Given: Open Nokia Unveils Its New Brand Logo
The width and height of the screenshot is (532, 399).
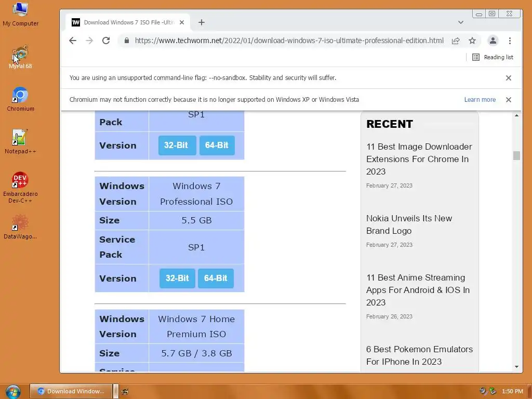Looking at the screenshot, I should point(409,224).
